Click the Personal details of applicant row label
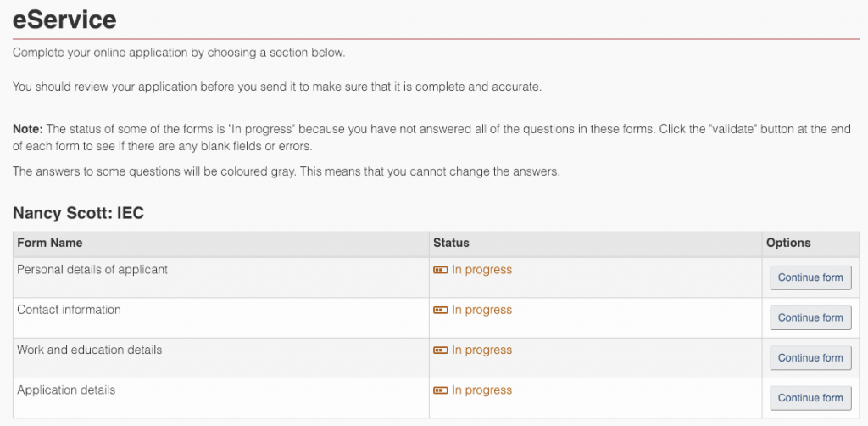The width and height of the screenshot is (868, 426). (x=92, y=270)
